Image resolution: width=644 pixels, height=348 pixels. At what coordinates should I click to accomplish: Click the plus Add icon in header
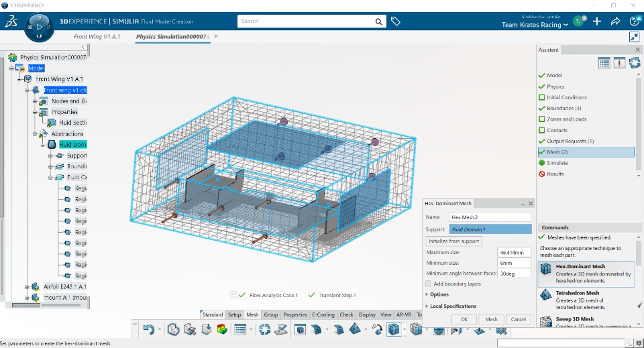[597, 21]
